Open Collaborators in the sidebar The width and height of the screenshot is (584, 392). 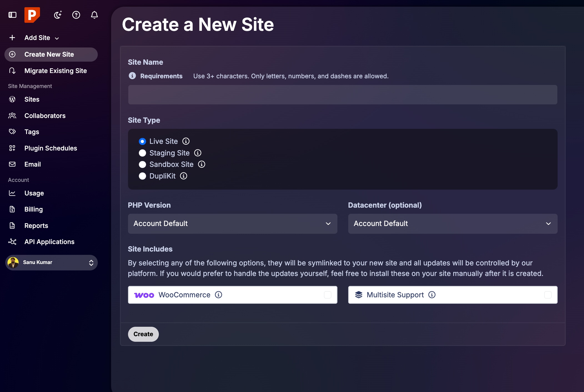click(45, 115)
